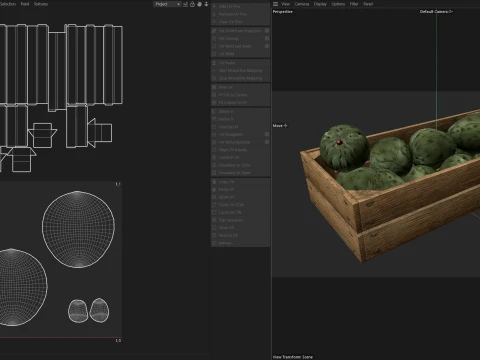Click the Copy UV command
480x360 pixels.
click(x=240, y=182)
